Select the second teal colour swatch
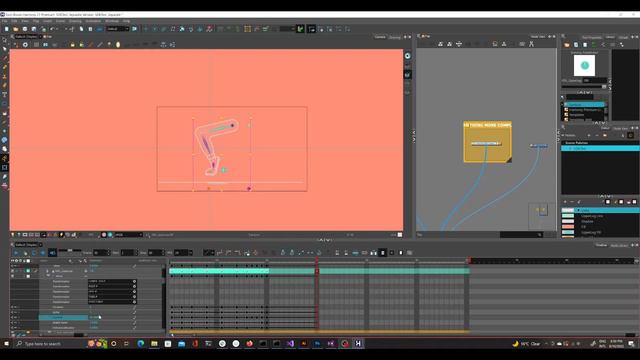The image size is (640, 360). coord(568,232)
